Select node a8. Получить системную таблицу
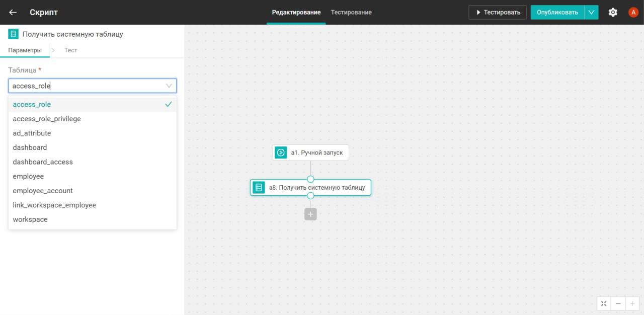This screenshot has width=644, height=315. click(310, 188)
